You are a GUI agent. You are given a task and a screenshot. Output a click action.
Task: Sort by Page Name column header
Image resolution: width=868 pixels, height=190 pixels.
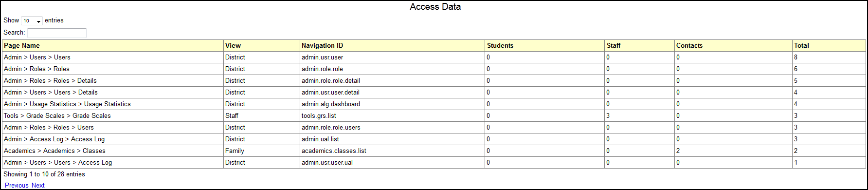(x=113, y=46)
